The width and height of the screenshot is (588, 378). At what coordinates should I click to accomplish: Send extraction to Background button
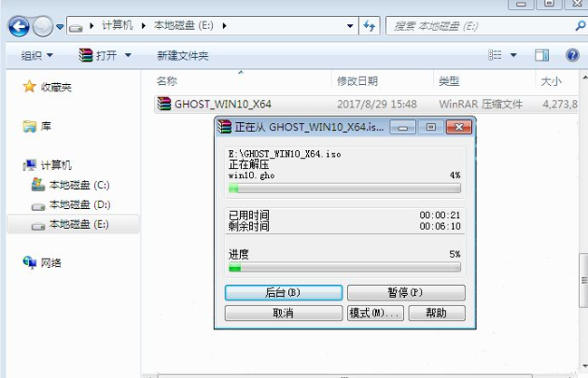pyautogui.click(x=283, y=293)
